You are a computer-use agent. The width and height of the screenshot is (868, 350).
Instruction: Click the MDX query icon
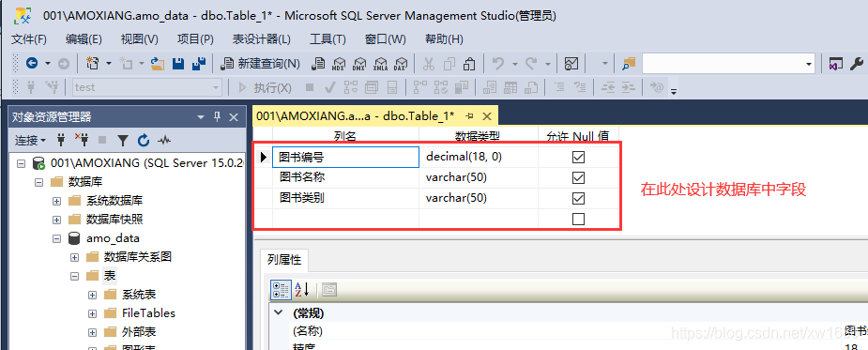click(x=338, y=64)
